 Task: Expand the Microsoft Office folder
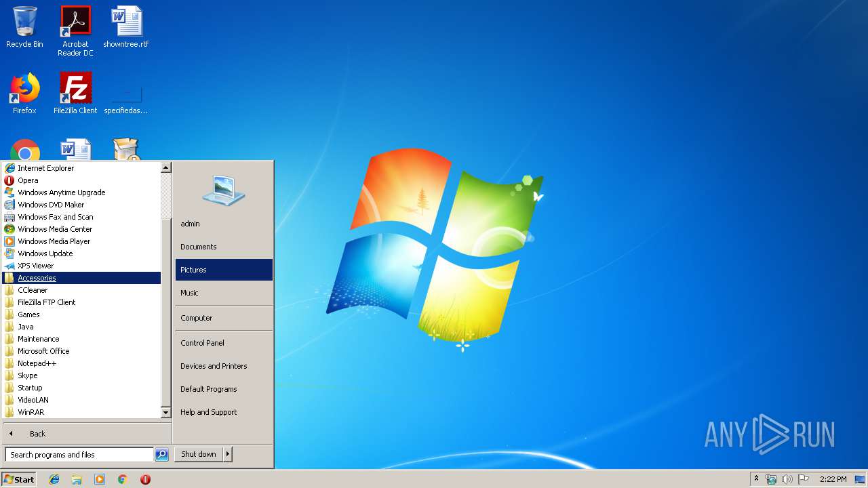click(81, 351)
